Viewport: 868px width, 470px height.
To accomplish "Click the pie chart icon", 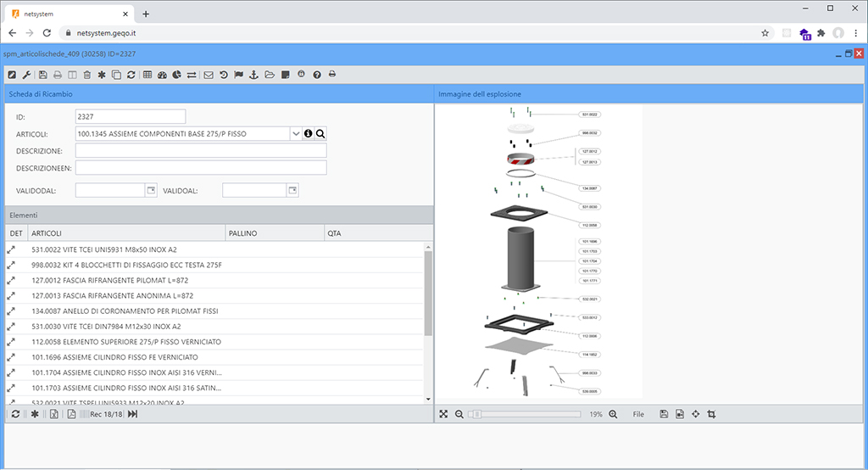I will coord(177,75).
